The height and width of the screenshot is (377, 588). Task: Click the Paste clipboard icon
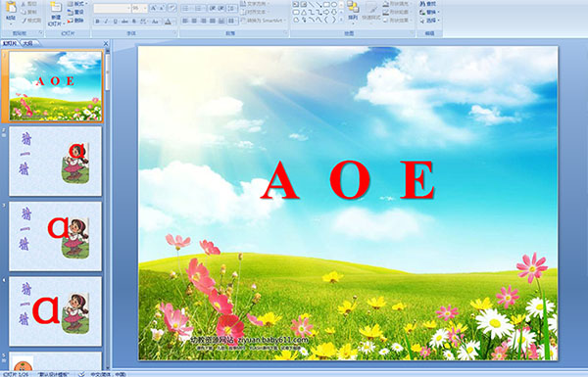(x=11, y=7)
